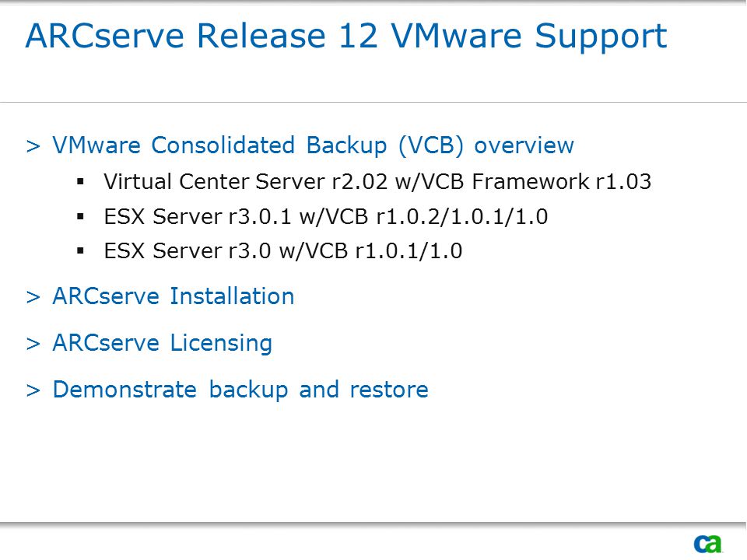Click the arrow before ARCserve Licensing
The height and width of the screenshot is (560, 747).
[x=33, y=344]
